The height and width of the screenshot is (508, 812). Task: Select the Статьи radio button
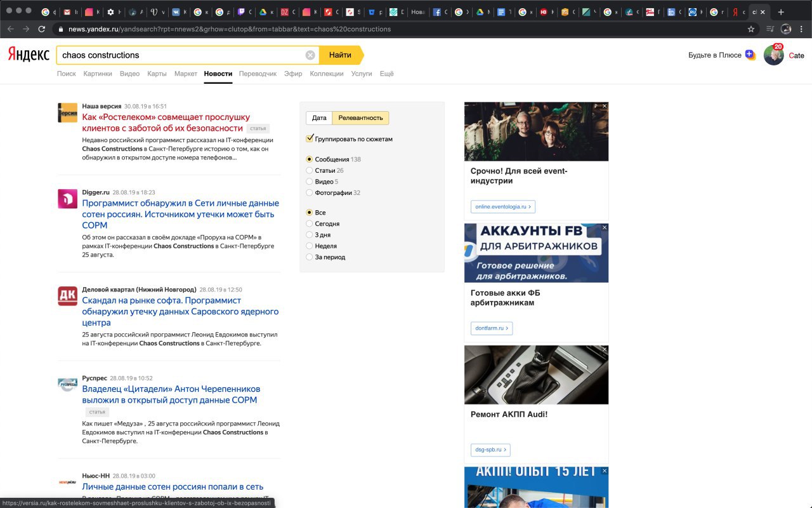310,170
